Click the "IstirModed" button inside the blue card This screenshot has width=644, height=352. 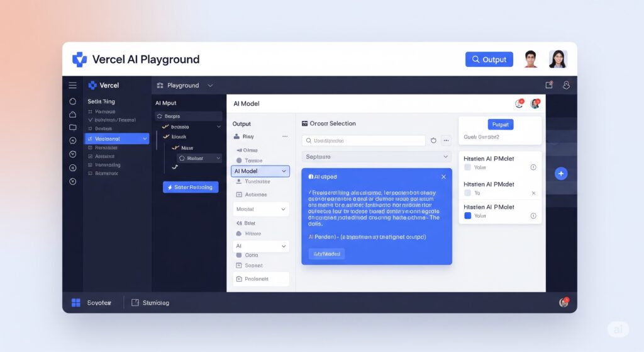click(327, 254)
